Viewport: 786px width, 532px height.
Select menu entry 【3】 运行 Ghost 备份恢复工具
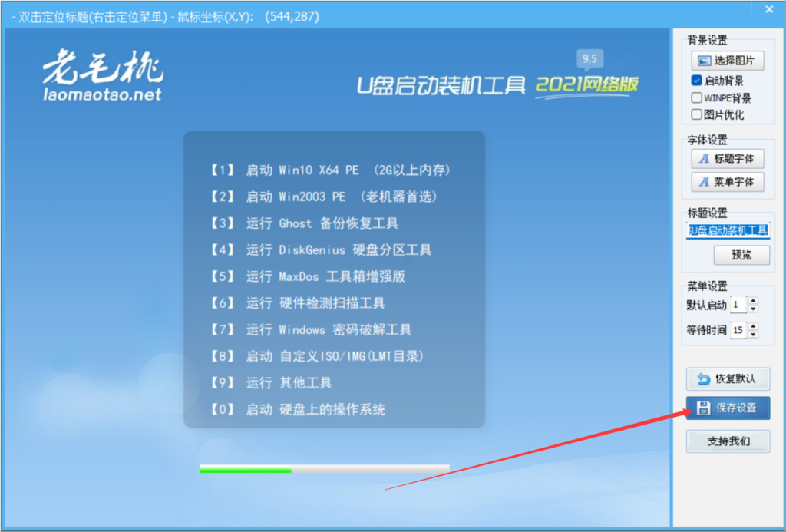click(x=303, y=223)
